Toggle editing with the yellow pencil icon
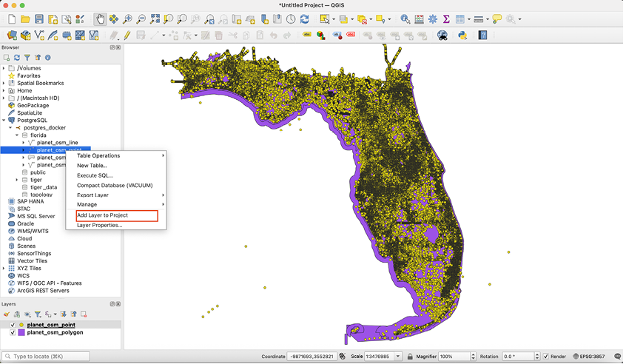 [x=127, y=36]
